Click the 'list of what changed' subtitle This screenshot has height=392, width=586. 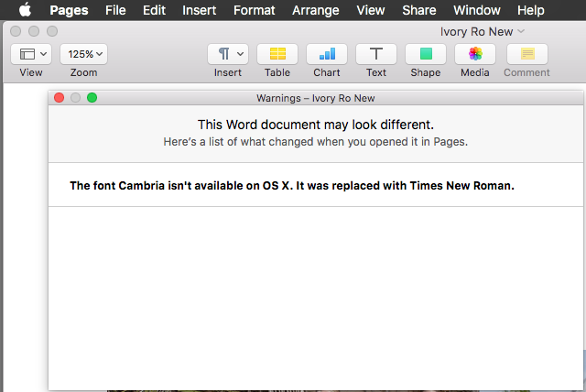coord(316,142)
